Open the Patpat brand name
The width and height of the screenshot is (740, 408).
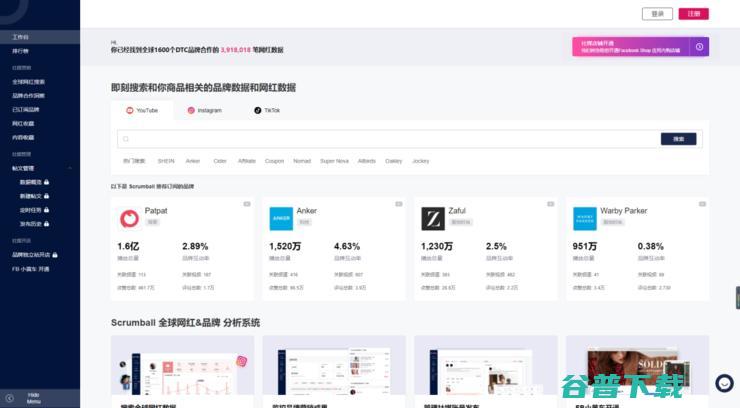tap(156, 211)
